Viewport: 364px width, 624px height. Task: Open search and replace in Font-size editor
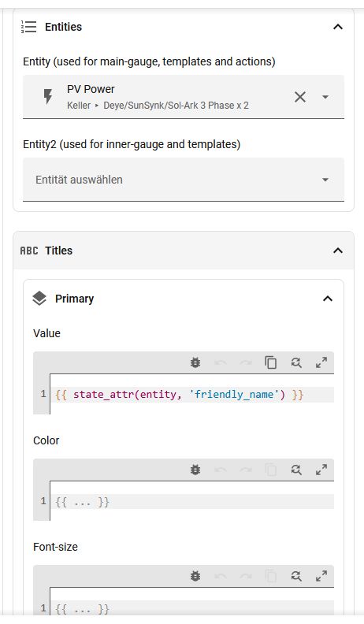point(296,576)
